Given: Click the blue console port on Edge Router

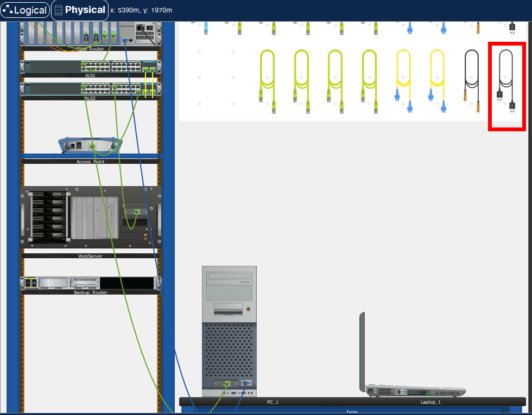Looking at the screenshot, I should (x=125, y=40).
